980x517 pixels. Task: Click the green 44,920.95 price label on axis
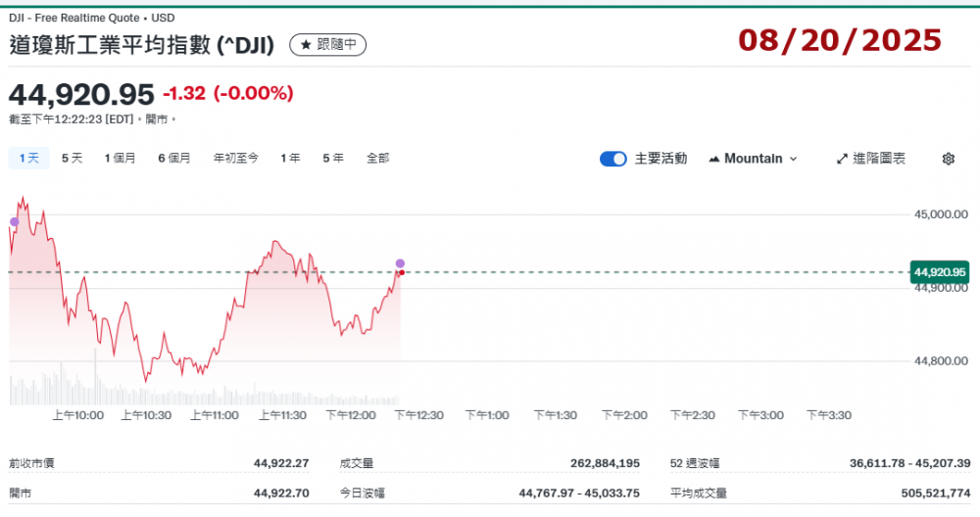pos(939,271)
